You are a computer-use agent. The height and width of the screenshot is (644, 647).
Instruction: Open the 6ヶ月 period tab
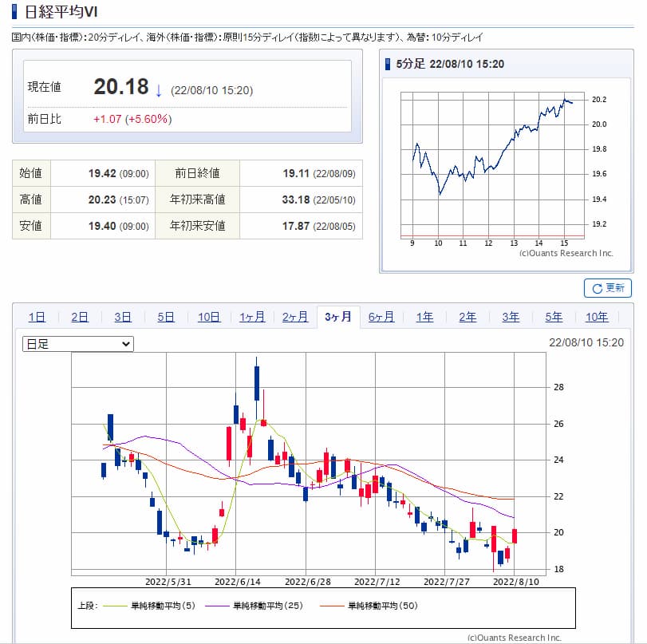[381, 317]
